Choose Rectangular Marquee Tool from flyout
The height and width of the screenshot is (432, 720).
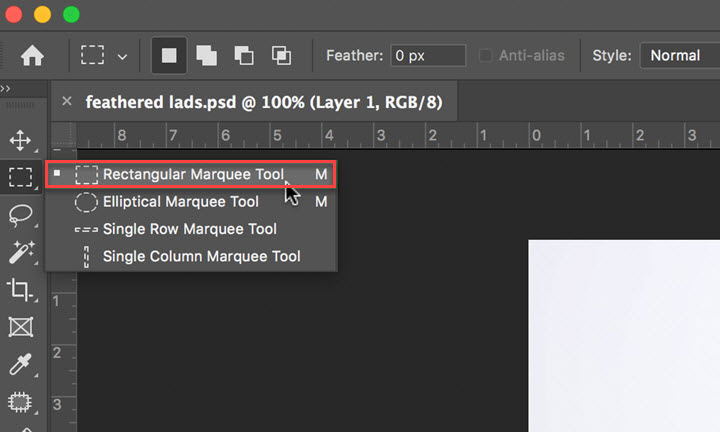point(191,174)
